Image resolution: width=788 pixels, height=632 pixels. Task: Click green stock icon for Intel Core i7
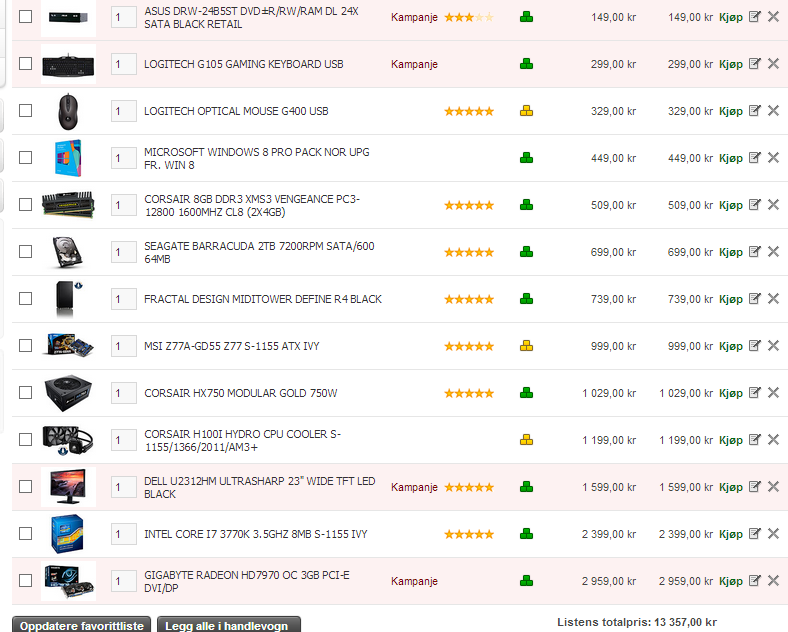click(x=526, y=534)
